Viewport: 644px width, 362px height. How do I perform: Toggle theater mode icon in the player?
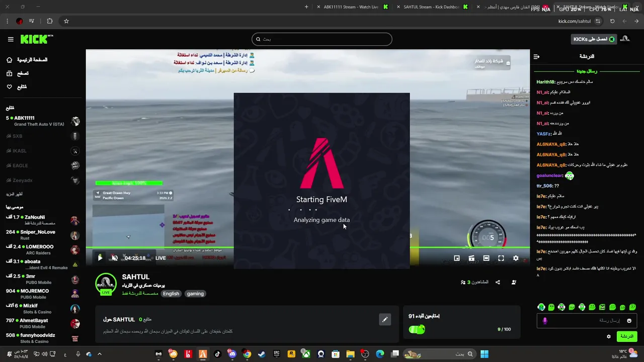(486, 258)
